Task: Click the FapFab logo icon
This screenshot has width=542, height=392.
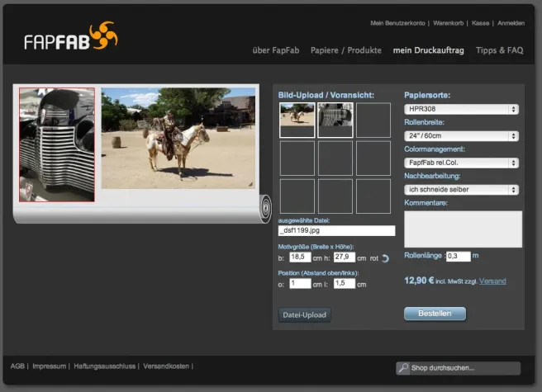Action: click(102, 37)
